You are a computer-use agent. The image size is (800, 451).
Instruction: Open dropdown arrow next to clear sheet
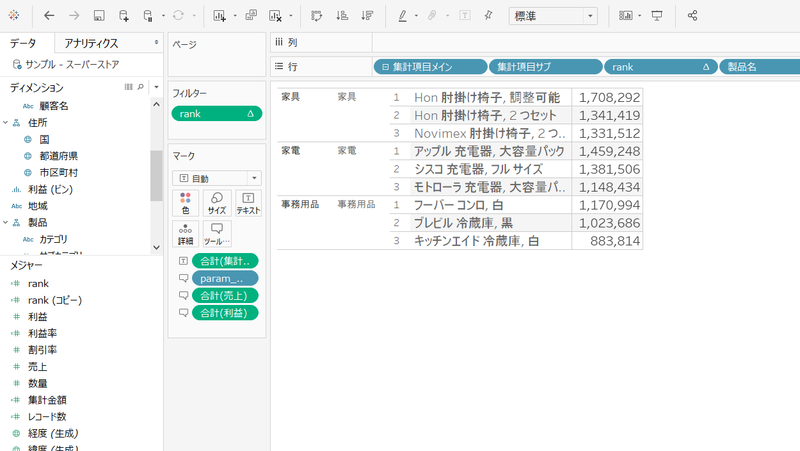pyautogui.click(x=291, y=16)
